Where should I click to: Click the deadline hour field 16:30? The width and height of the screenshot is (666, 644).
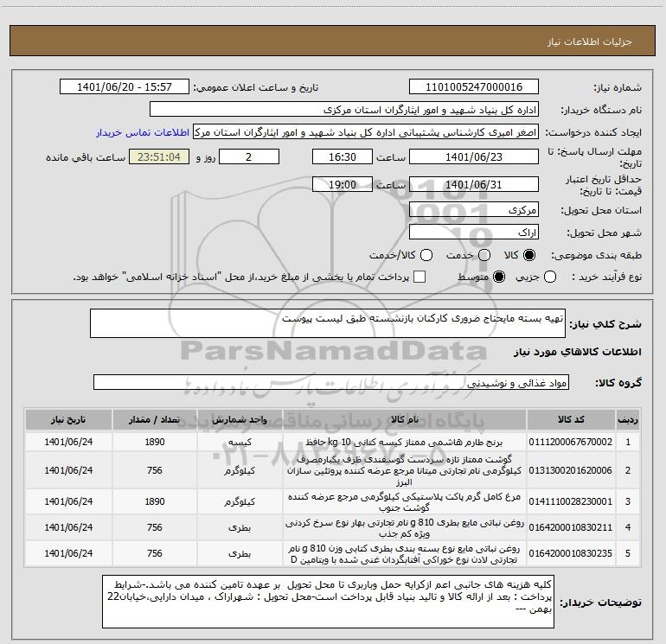tap(343, 156)
